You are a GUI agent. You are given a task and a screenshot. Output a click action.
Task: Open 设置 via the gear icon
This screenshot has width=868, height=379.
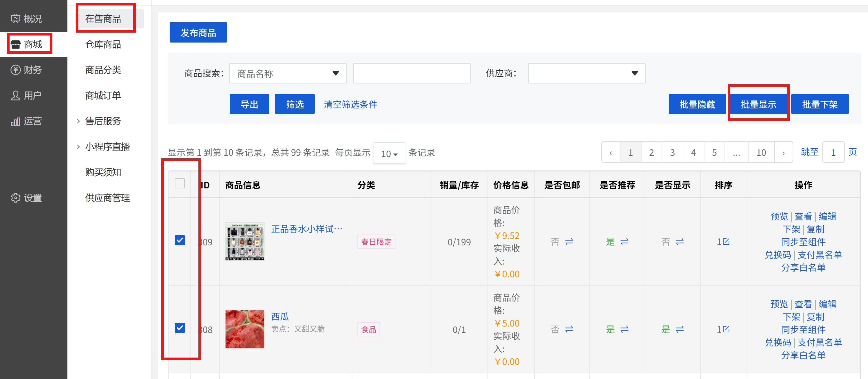(15, 198)
